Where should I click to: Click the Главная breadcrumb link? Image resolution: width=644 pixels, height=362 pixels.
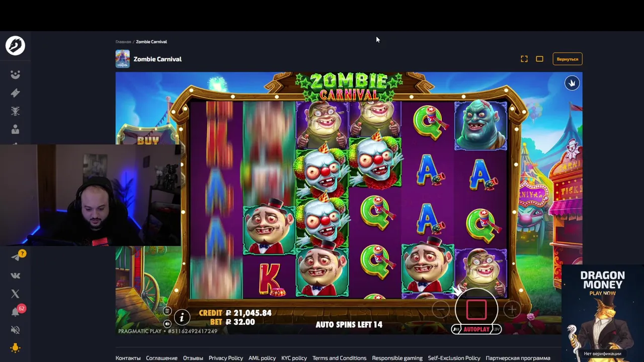coord(123,42)
